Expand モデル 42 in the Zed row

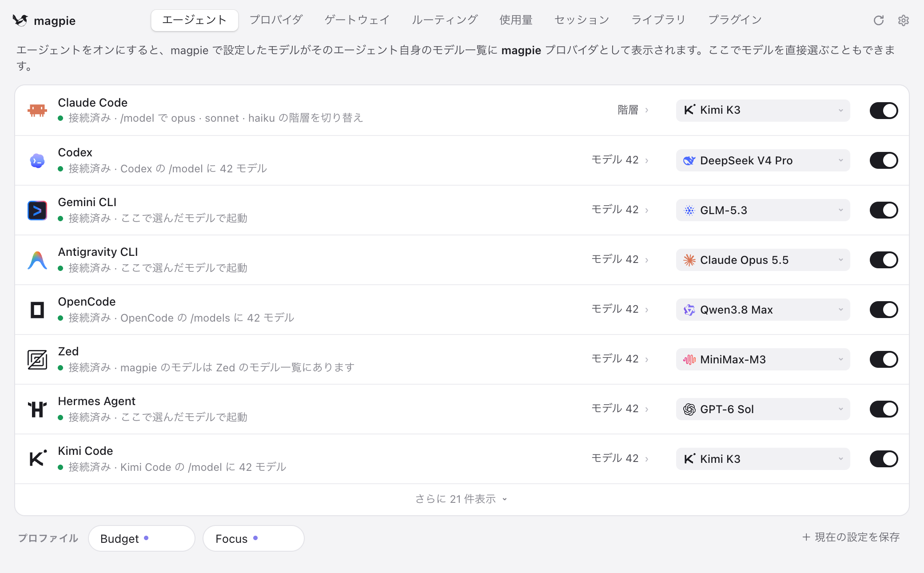coord(620,359)
